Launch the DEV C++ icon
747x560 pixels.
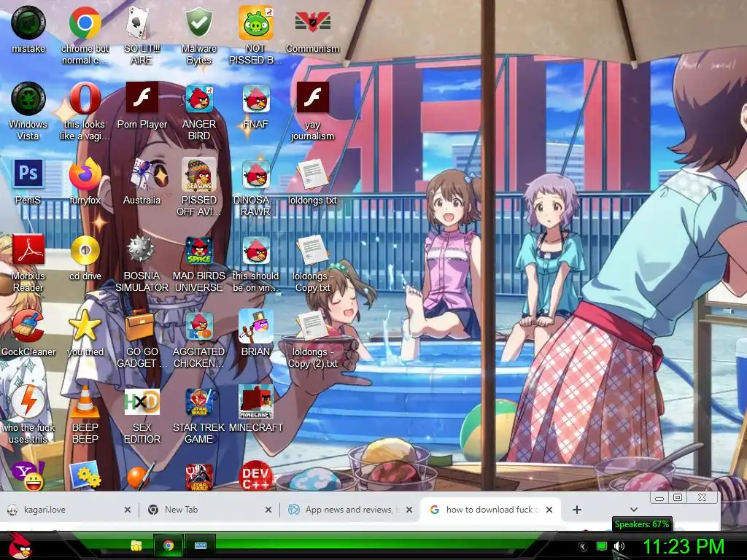[x=255, y=475]
